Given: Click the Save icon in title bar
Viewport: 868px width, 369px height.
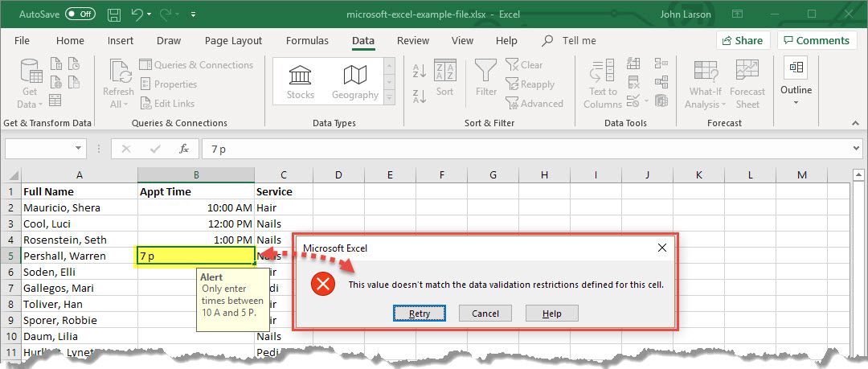Looking at the screenshot, I should [x=114, y=14].
